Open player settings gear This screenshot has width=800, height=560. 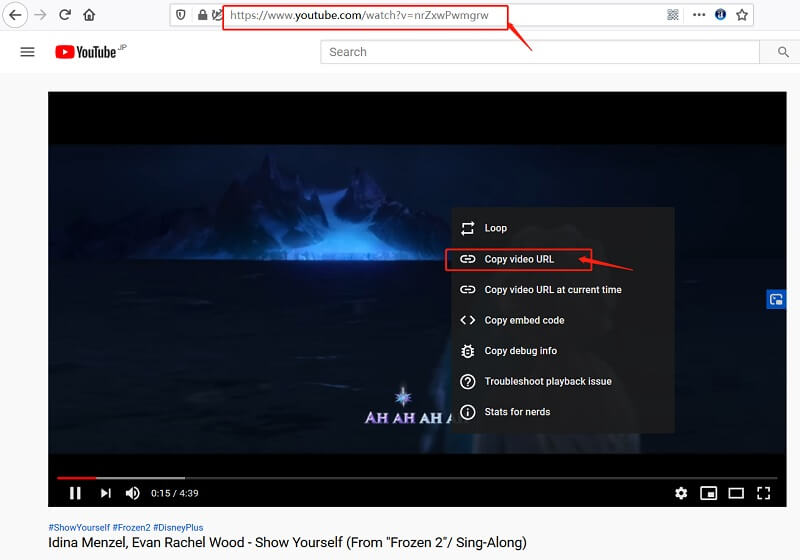pyautogui.click(x=681, y=493)
